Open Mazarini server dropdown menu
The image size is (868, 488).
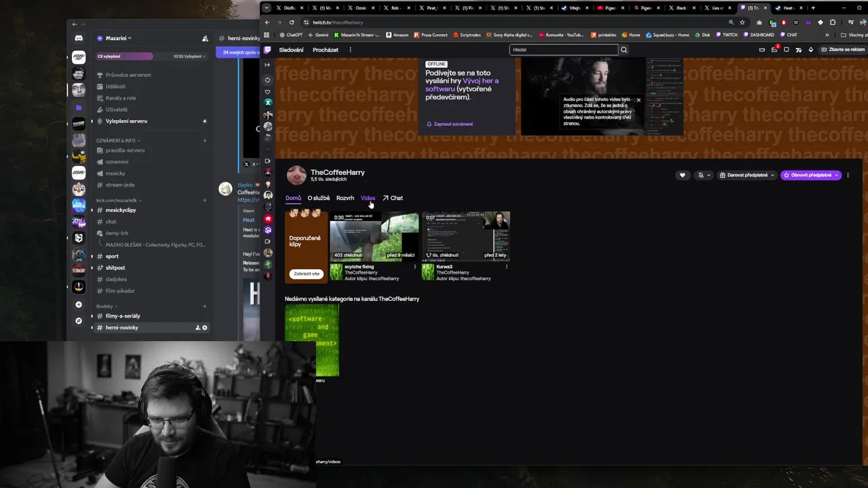click(x=119, y=39)
